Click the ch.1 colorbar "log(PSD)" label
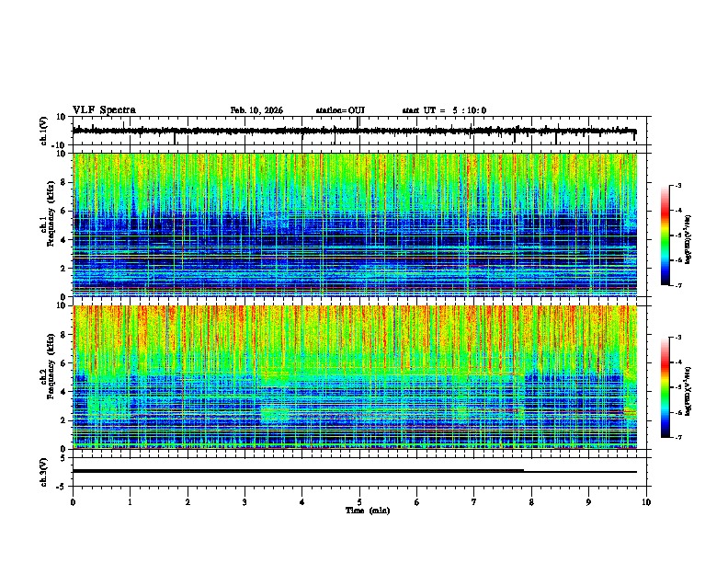The width and height of the screenshot is (728, 563). click(688, 239)
